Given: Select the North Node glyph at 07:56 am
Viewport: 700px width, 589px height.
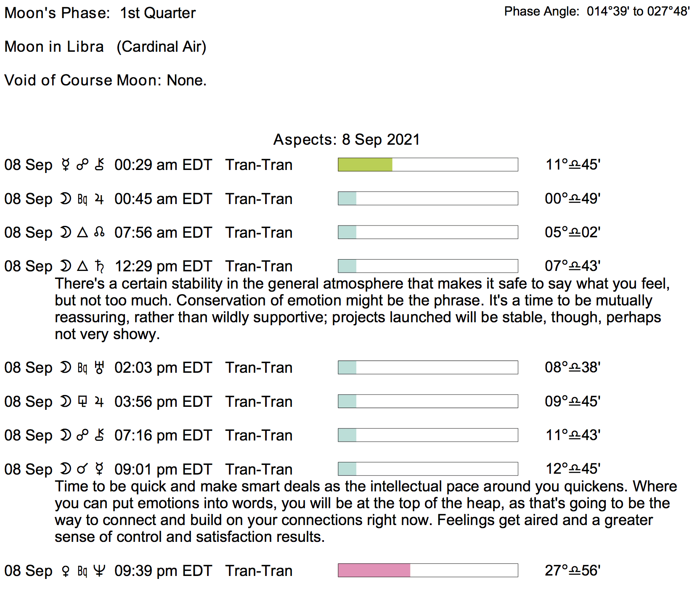Looking at the screenshot, I should tap(99, 233).
